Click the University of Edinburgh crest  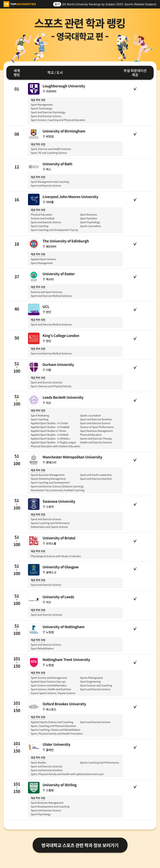34,244
